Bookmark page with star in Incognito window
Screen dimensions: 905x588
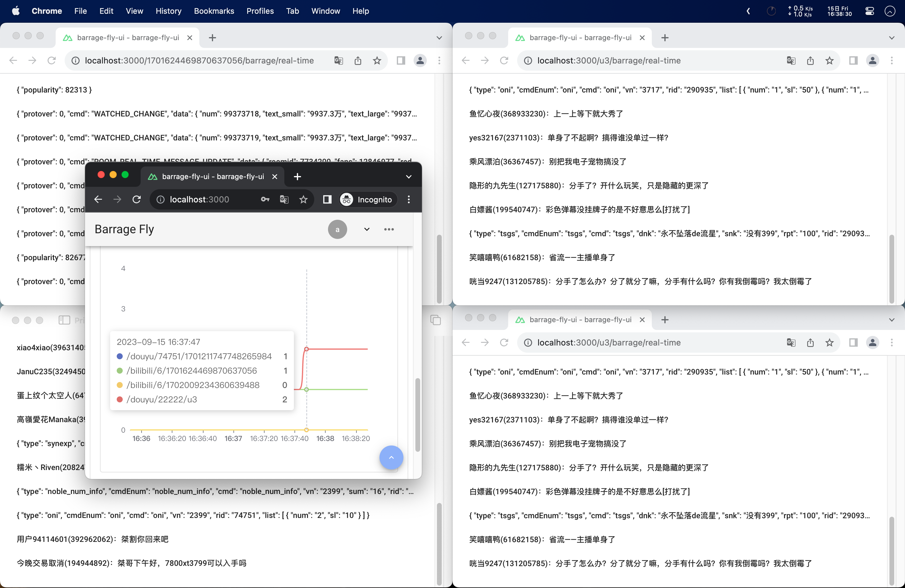click(303, 199)
